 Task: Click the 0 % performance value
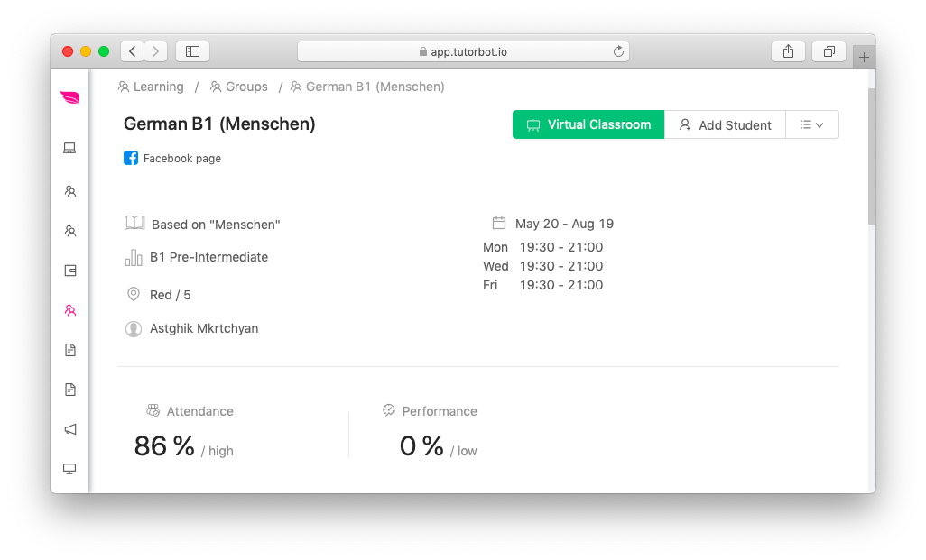tap(421, 446)
